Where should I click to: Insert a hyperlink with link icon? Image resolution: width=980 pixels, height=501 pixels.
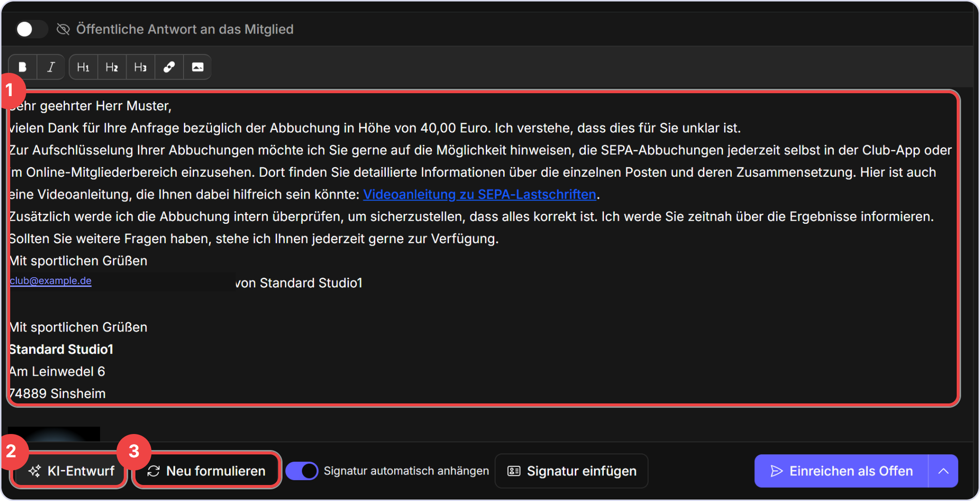pyautogui.click(x=169, y=67)
